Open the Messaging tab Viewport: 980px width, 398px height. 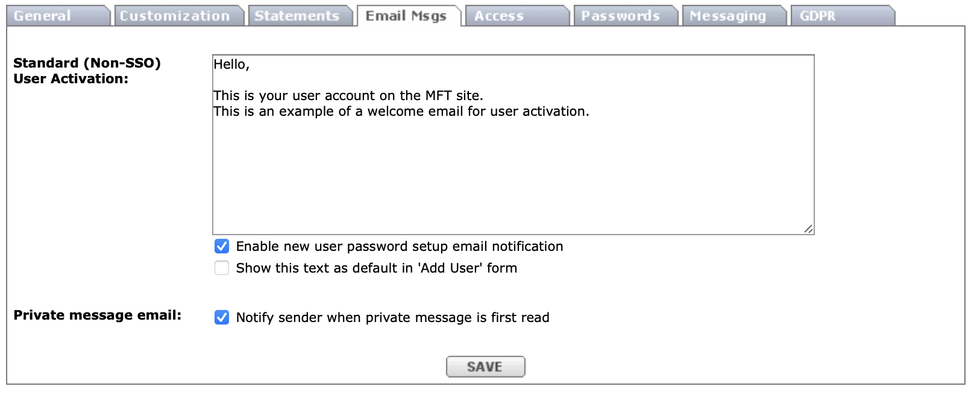click(x=727, y=16)
